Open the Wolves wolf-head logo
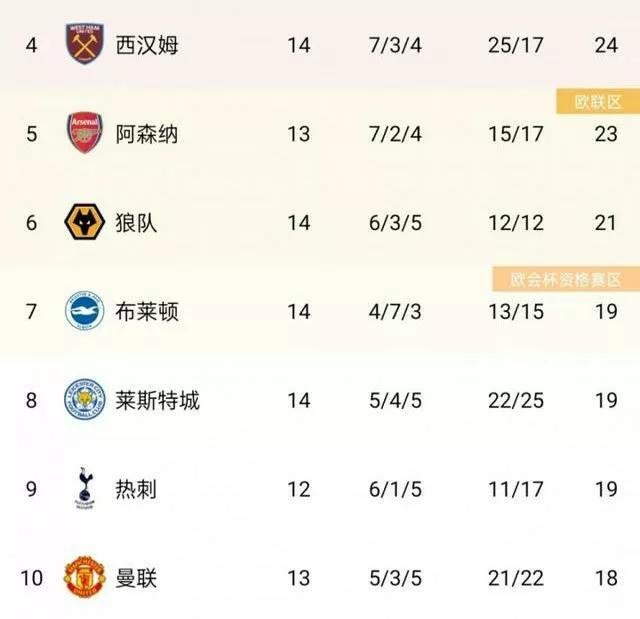This screenshot has height=619, width=640. pos(85,222)
